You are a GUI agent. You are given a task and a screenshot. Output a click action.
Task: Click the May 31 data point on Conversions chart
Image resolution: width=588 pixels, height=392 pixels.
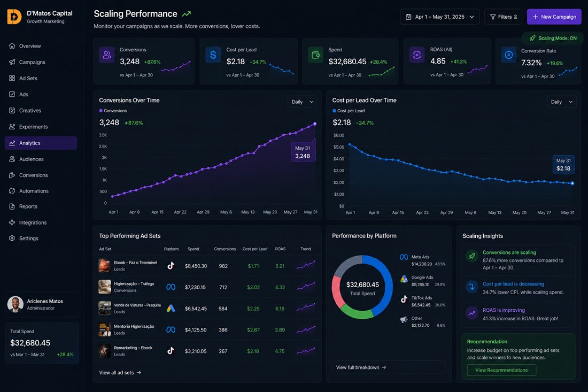315,124
